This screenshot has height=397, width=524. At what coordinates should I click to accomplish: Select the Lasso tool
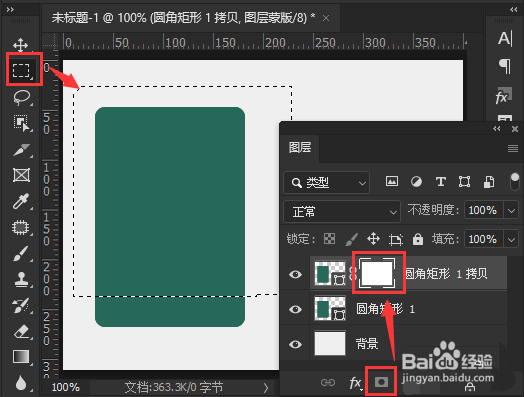tap(22, 97)
